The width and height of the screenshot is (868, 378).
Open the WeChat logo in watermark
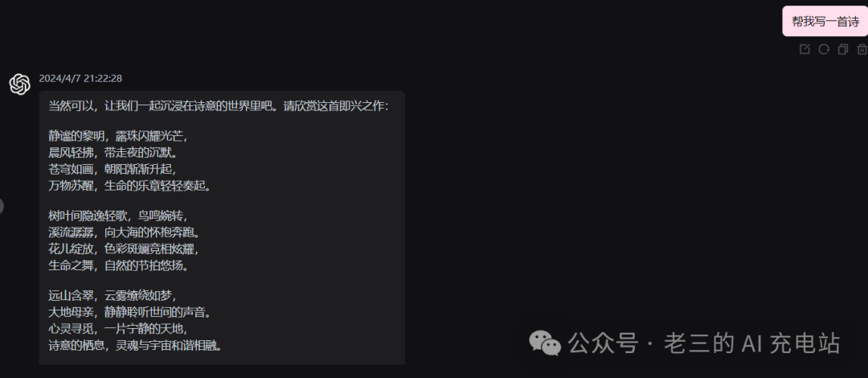tap(545, 343)
